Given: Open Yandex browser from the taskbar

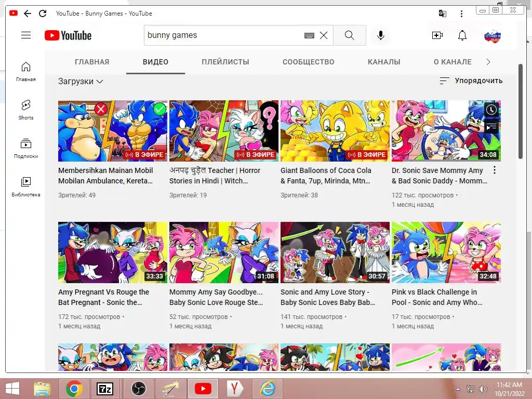Looking at the screenshot, I should [234, 389].
